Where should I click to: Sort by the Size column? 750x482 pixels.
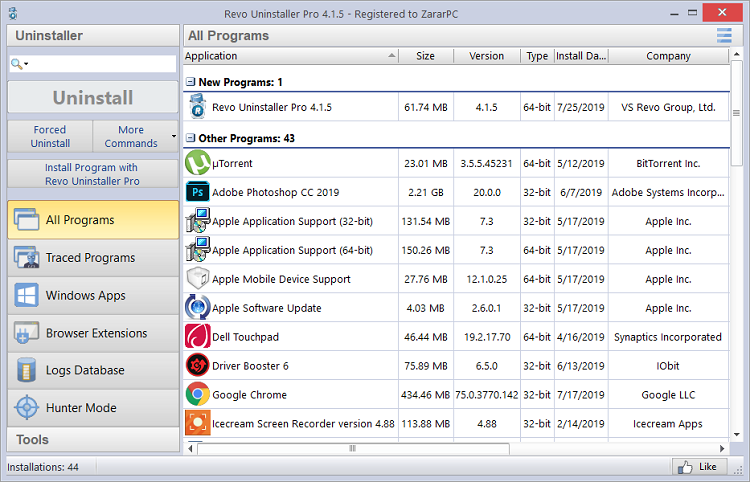pyautogui.click(x=426, y=56)
